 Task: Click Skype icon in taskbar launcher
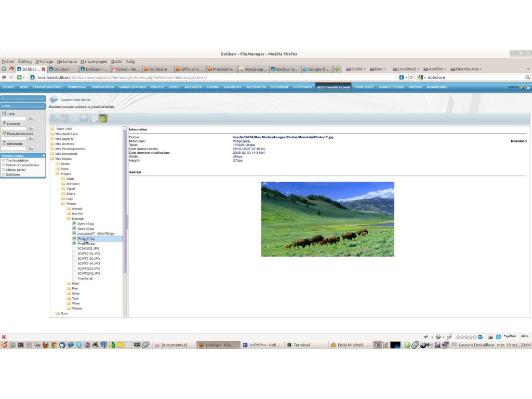[x=79, y=345]
